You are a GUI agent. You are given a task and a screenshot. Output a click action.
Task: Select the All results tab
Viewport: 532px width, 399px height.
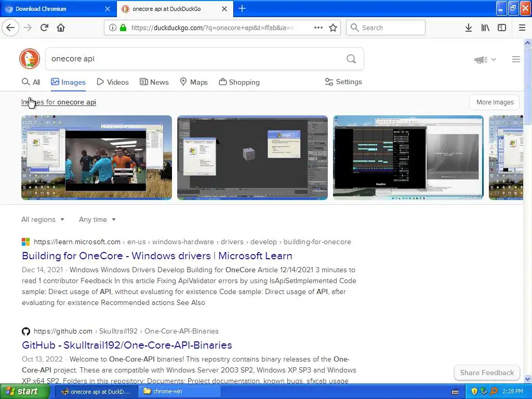point(31,82)
